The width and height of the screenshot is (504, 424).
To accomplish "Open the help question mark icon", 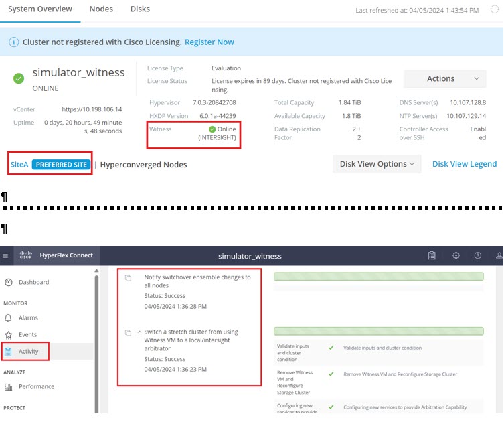I will 478,255.
